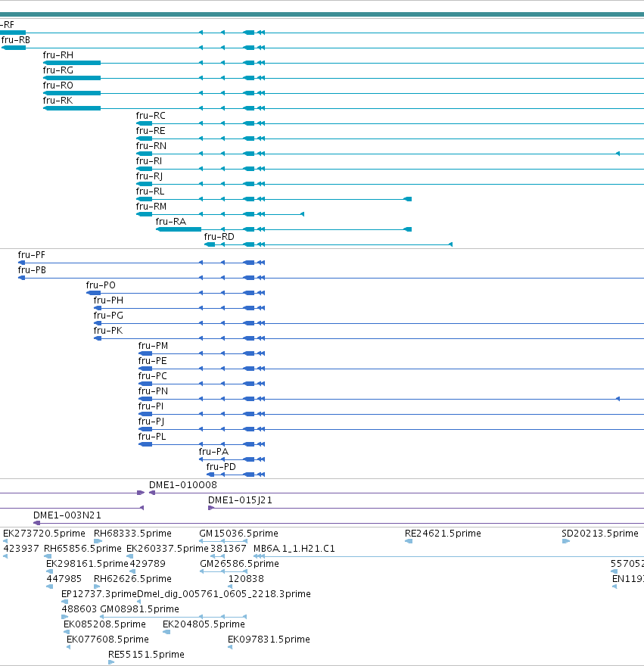
Task: Select the fru-PM protein label
Action: tap(154, 346)
